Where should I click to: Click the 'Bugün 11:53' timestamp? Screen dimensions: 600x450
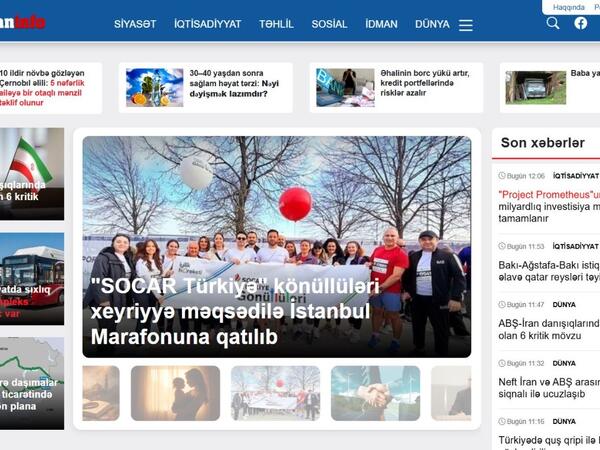(522, 246)
